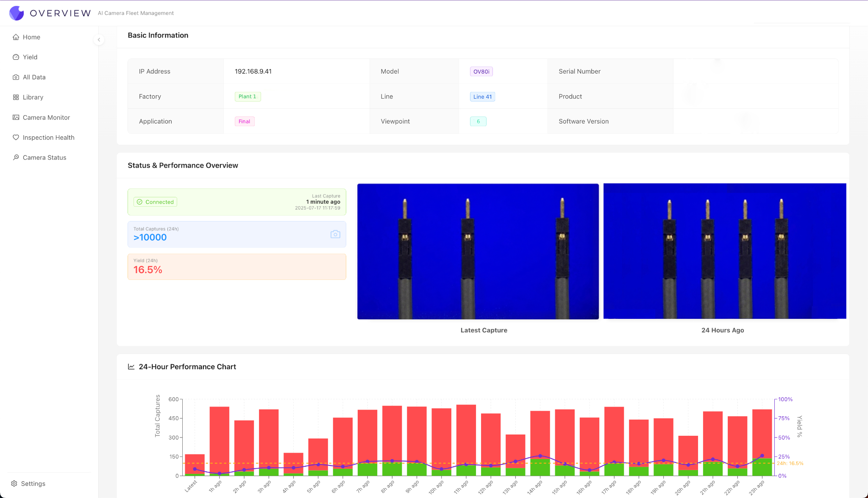Screen dimensions: 868x498
Task: Select the Line 41 badge
Action: [482, 97]
